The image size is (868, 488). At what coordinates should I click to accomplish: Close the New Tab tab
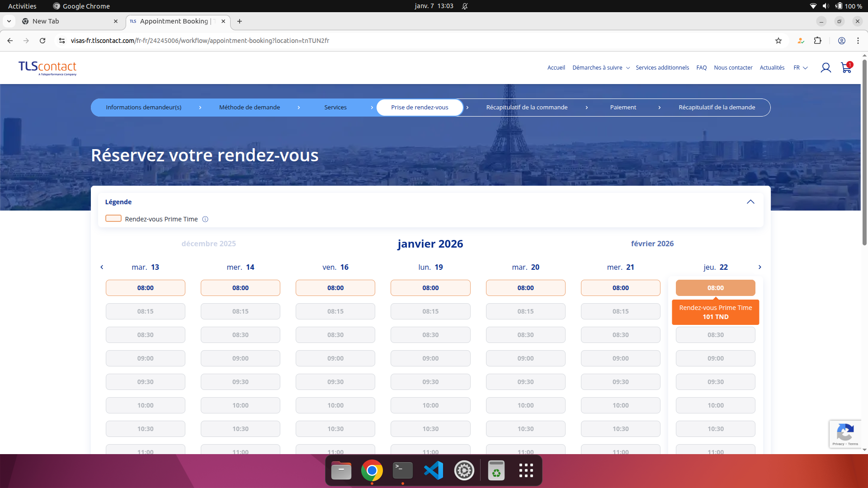116,21
